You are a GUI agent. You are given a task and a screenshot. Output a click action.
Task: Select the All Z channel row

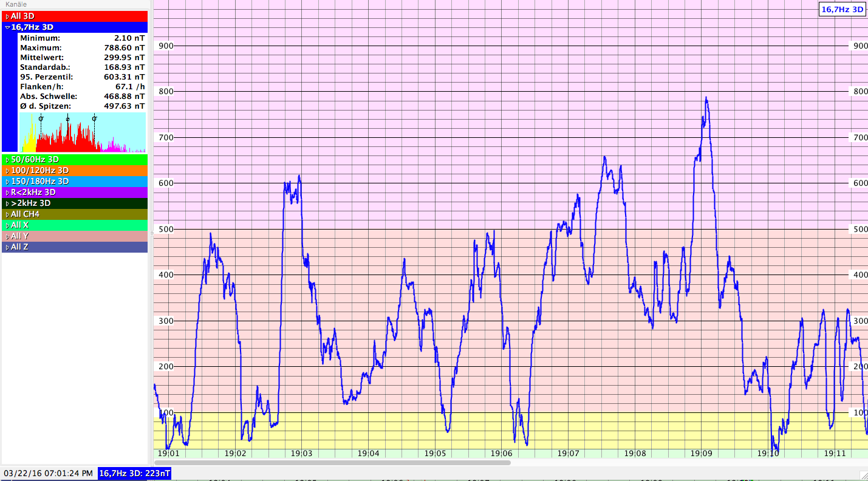[x=75, y=247]
